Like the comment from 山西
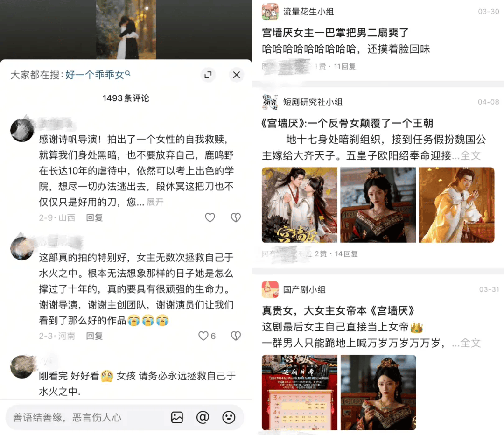Image resolution: width=504 pixels, height=435 pixels. (x=210, y=217)
